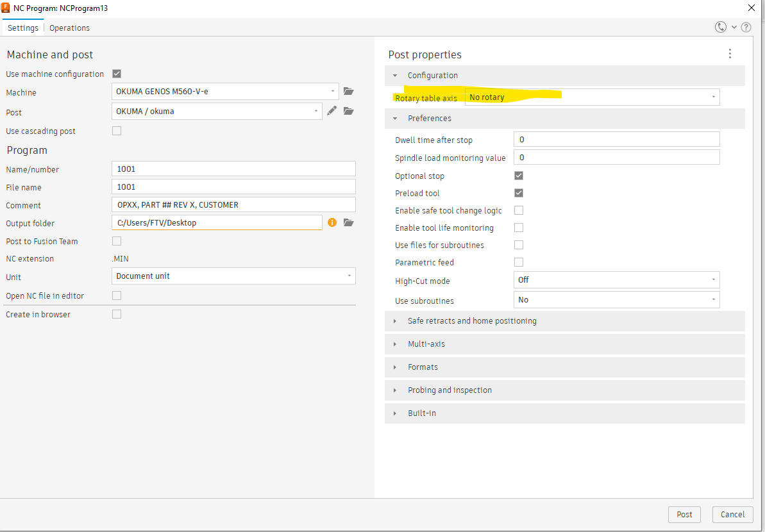Expand Probing and inspection section
This screenshot has width=765, height=532.
(x=564, y=390)
